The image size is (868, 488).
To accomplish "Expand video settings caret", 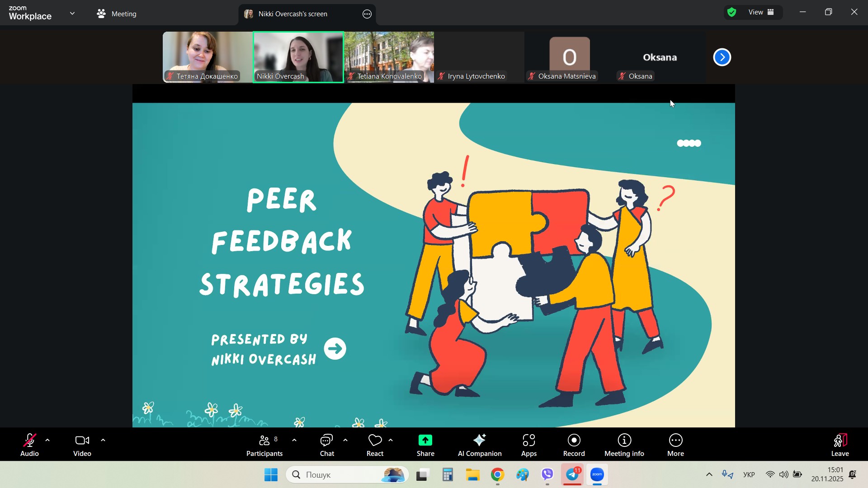I will (x=103, y=440).
